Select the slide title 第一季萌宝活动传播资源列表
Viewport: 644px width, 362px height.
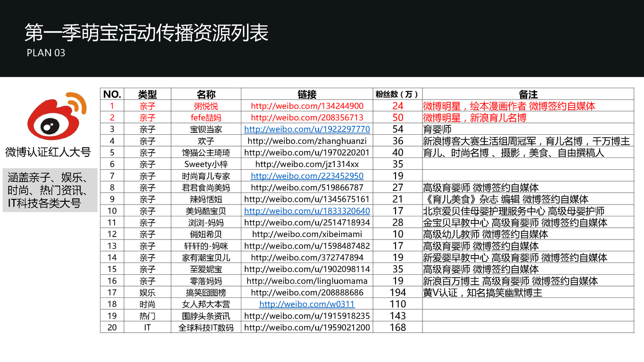(147, 33)
